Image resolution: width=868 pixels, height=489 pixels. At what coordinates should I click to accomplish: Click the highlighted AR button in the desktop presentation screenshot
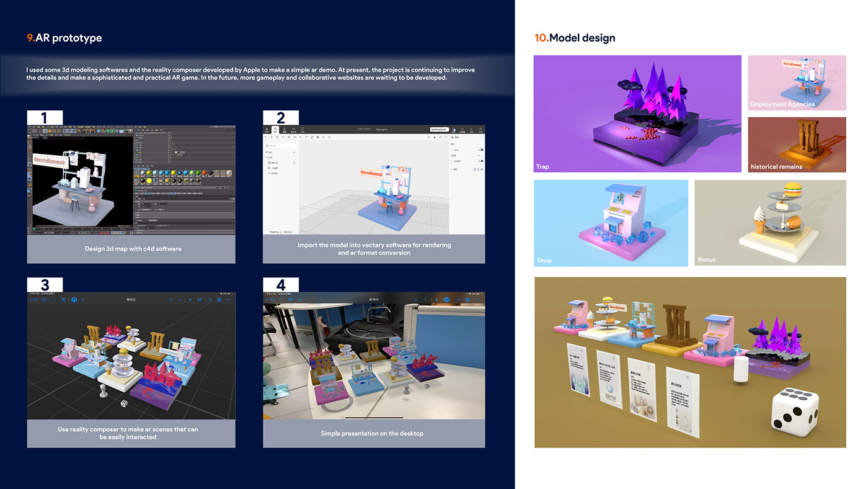[x=446, y=299]
